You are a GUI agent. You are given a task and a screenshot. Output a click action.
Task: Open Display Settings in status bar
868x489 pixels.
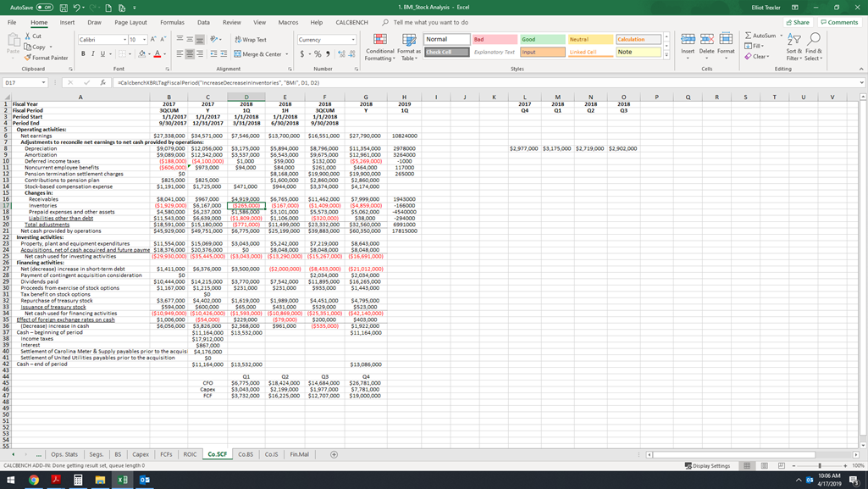(x=707, y=466)
